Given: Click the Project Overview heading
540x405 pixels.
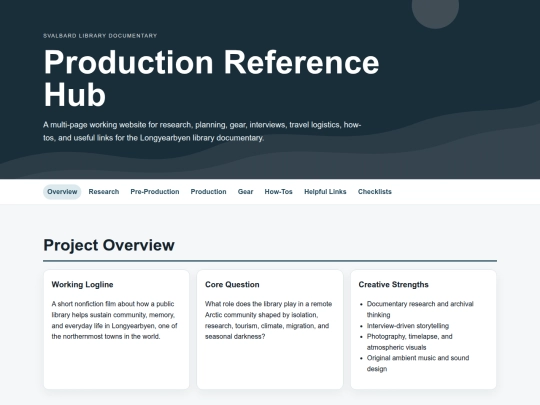Looking at the screenshot, I should point(109,245).
